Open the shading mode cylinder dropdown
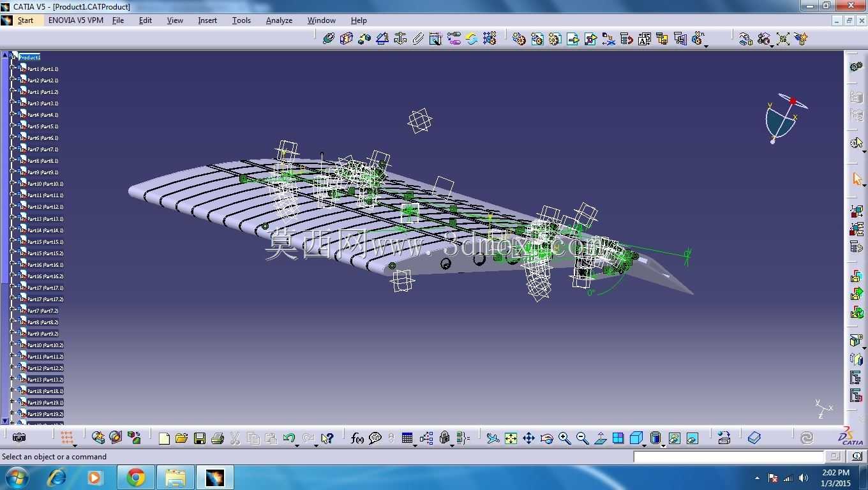Screen dimensions: 868x490 pos(663,444)
